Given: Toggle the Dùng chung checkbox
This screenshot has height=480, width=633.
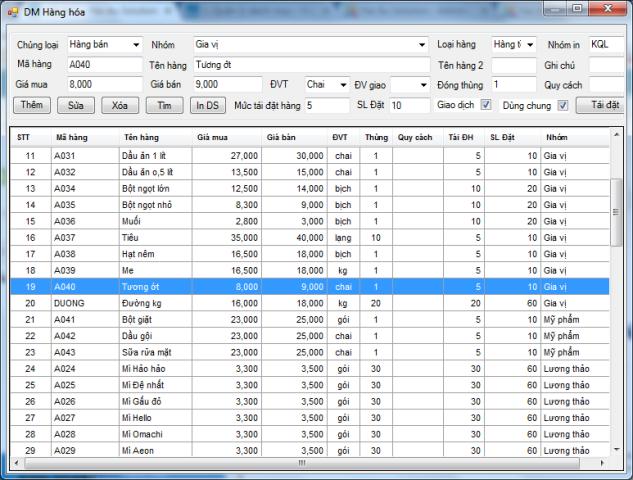Looking at the screenshot, I should 563,105.
